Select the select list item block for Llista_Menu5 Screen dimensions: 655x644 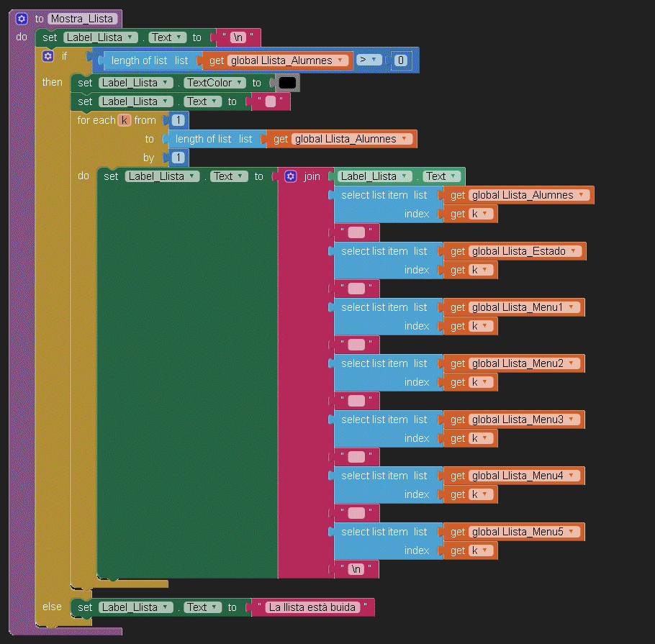374,532
